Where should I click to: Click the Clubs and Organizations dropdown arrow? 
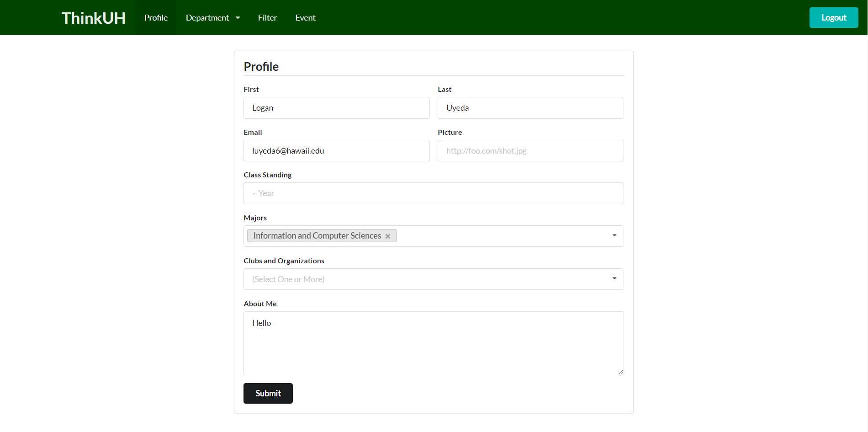(614, 279)
